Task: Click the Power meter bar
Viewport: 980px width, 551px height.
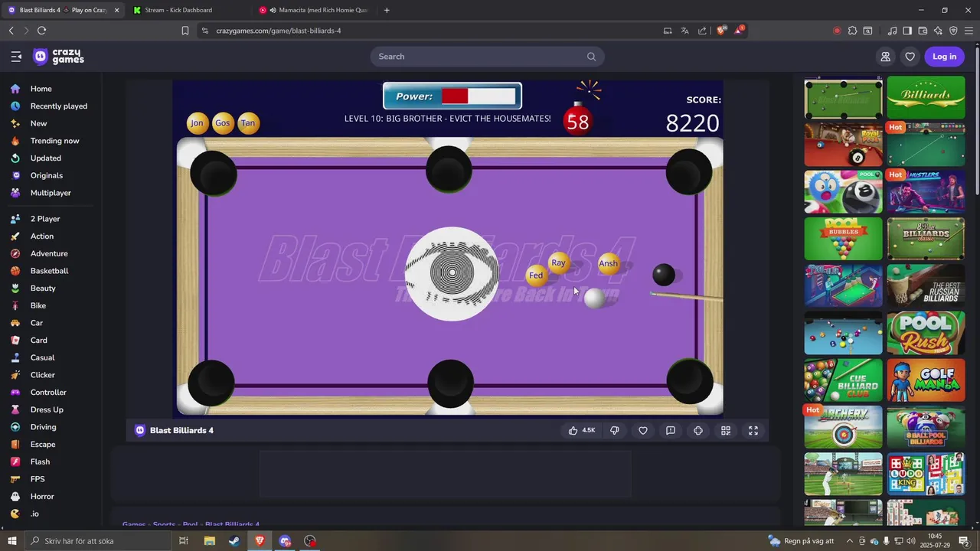Action: (479, 96)
